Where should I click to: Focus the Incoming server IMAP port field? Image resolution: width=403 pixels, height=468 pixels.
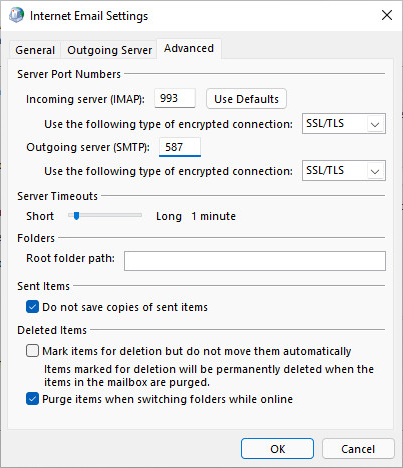175,98
